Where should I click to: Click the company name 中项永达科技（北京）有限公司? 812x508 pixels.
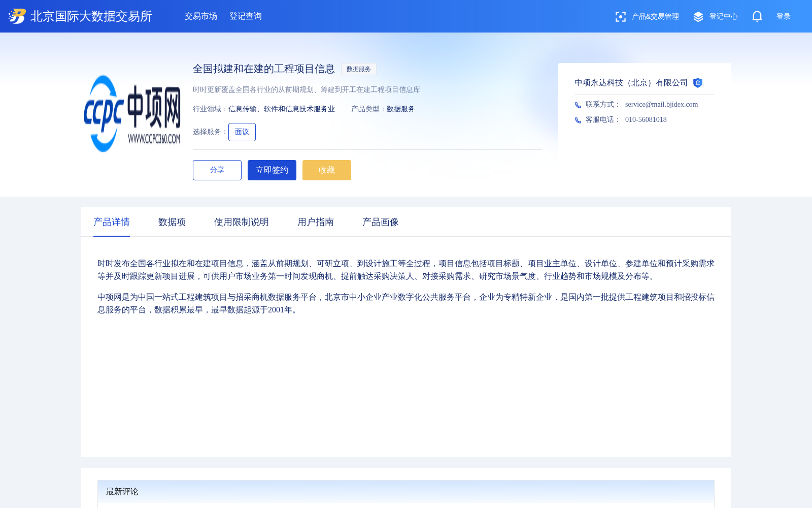[x=631, y=83]
